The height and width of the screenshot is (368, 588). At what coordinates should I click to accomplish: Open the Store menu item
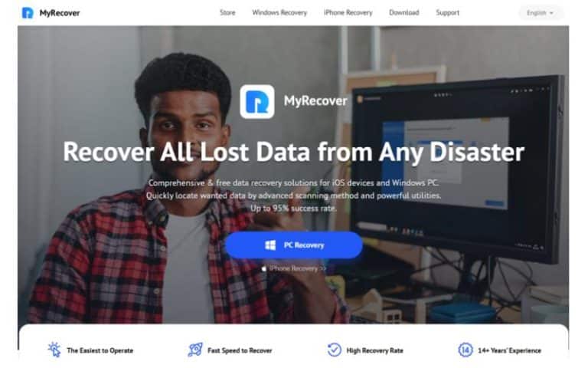(x=227, y=13)
